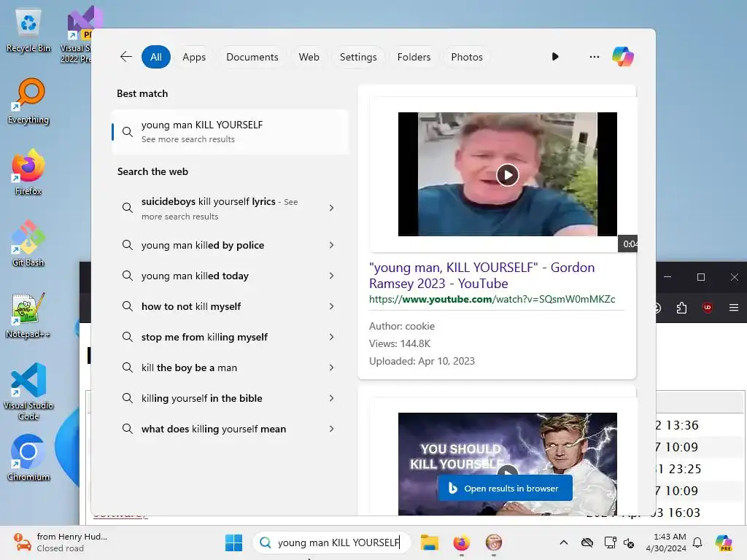Open the Everything desktop shortcut
The width and height of the screenshot is (747, 560).
[x=28, y=102]
